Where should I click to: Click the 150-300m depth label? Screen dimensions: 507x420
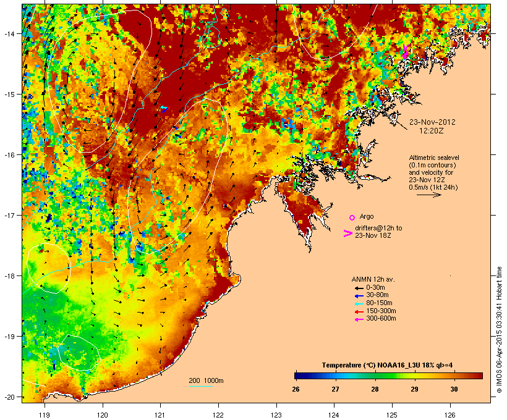pos(381,311)
